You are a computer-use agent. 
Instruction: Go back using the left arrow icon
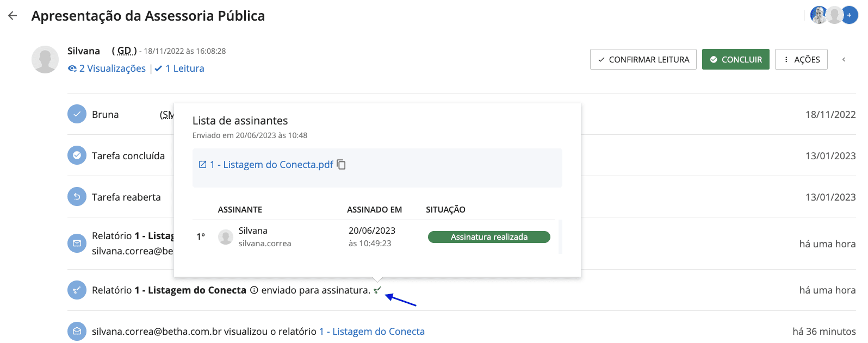point(13,16)
